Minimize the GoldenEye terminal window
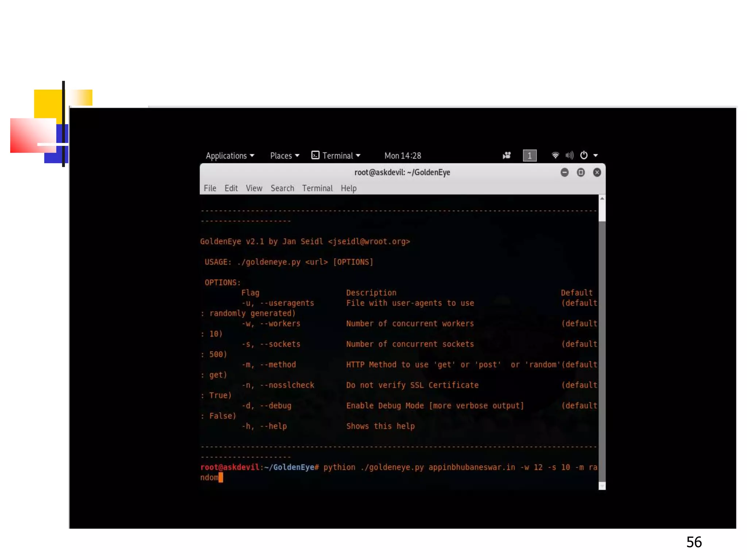Image resolution: width=747 pixels, height=560 pixels. 565,172
